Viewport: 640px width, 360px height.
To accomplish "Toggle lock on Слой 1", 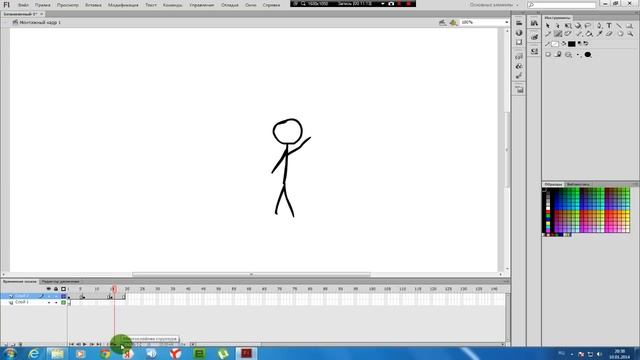I will tap(56, 302).
